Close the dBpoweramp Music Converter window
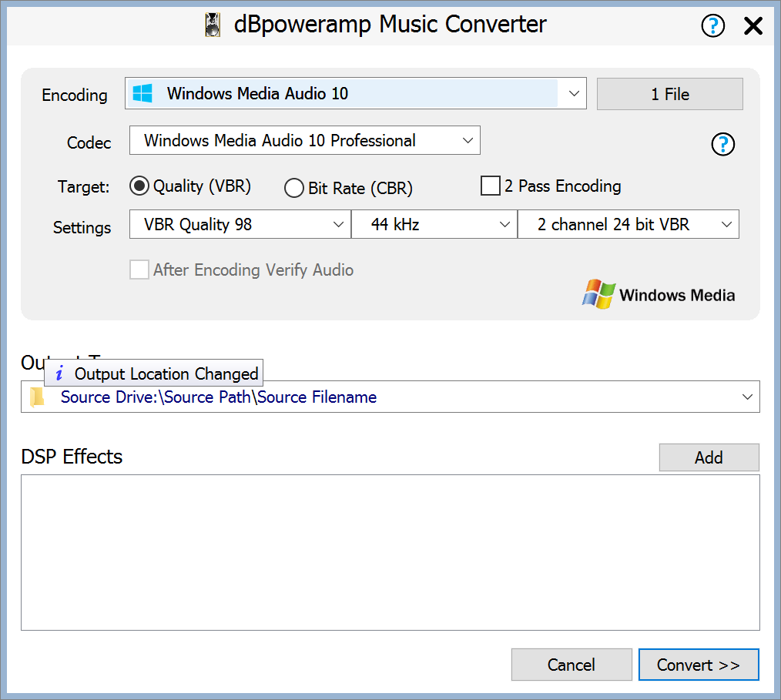Screen dimensions: 781x700 (x=753, y=25)
